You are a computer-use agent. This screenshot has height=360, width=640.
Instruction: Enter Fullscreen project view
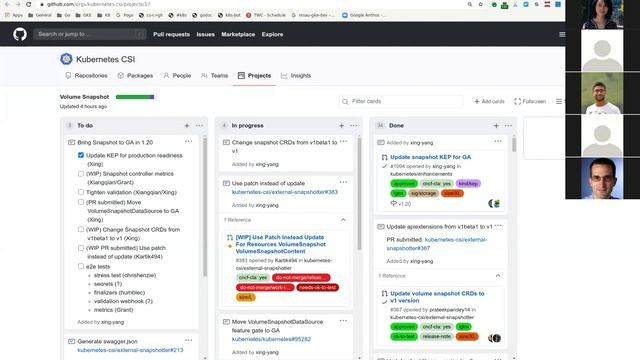530,101
